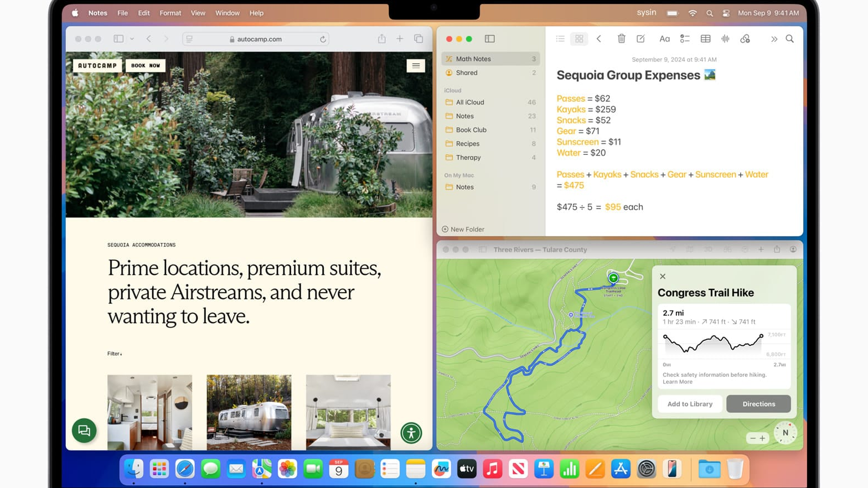
Task: Open the Safari page reader icon
Action: coord(189,39)
